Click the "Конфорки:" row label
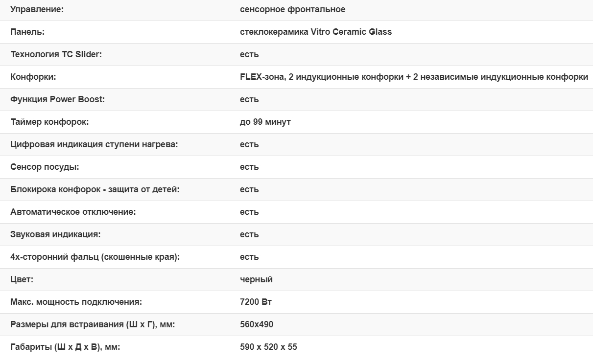Image resolution: width=593 pixels, height=364 pixels. pos(33,77)
